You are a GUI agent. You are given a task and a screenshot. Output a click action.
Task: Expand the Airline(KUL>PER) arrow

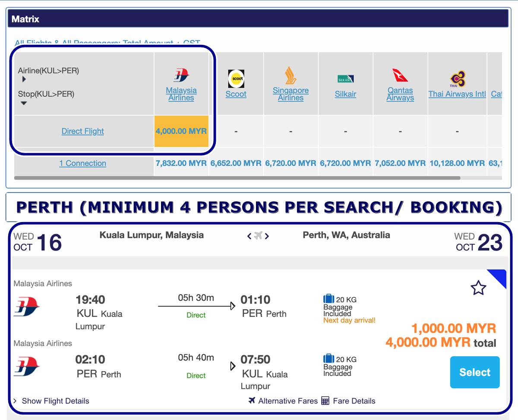[x=24, y=79]
